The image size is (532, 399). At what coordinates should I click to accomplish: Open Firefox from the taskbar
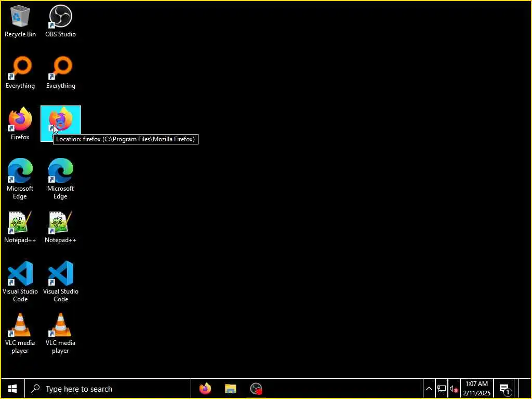tap(205, 389)
